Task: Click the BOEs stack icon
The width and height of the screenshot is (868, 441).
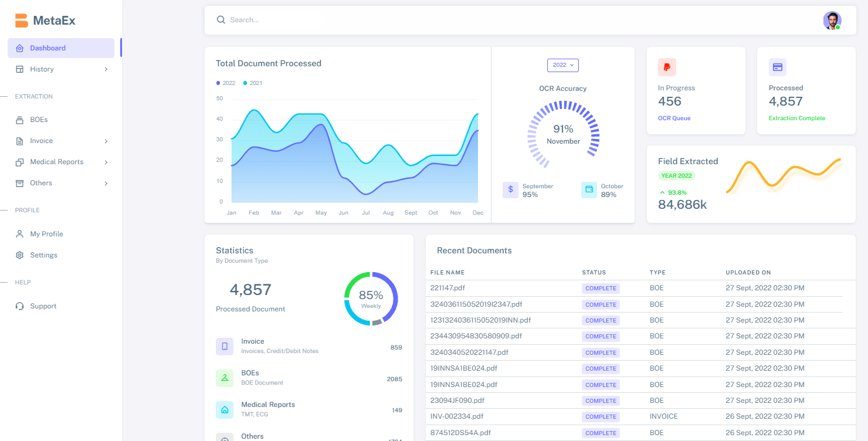Action: [19, 120]
